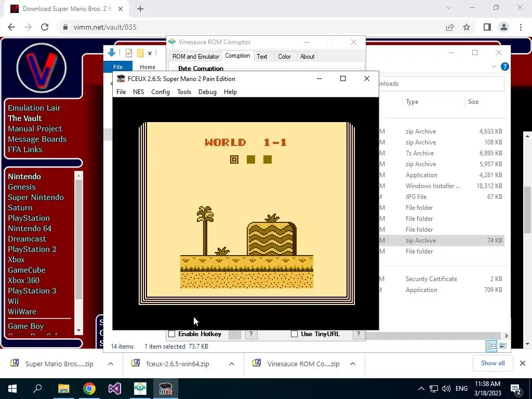This screenshot has width=532, height=399.
Task: Open Manual Project link
Action: (35, 129)
